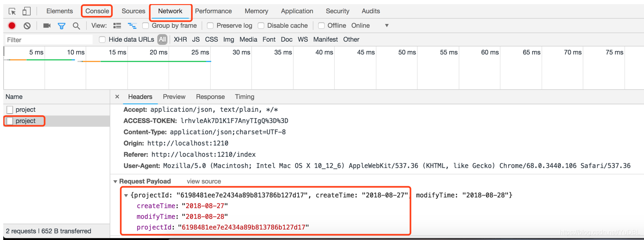Switch to the Application tab
The width and height of the screenshot is (644, 240).
pos(297,11)
